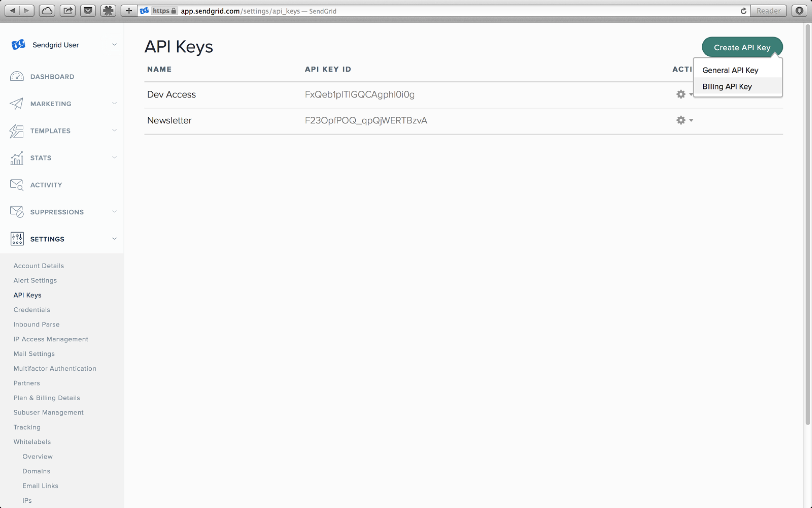Screen dimensions: 812x508
Task: Open Multifactor Authentication link
Action: pos(55,368)
